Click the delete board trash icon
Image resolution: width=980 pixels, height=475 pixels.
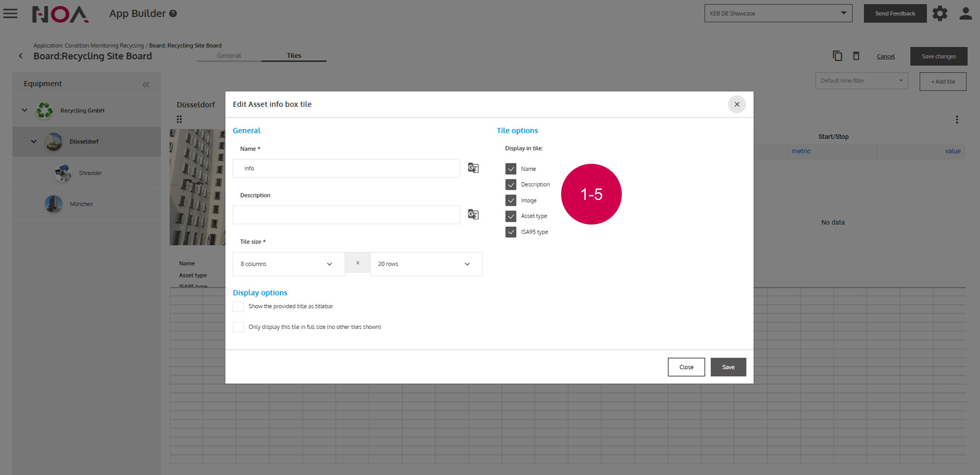click(856, 56)
